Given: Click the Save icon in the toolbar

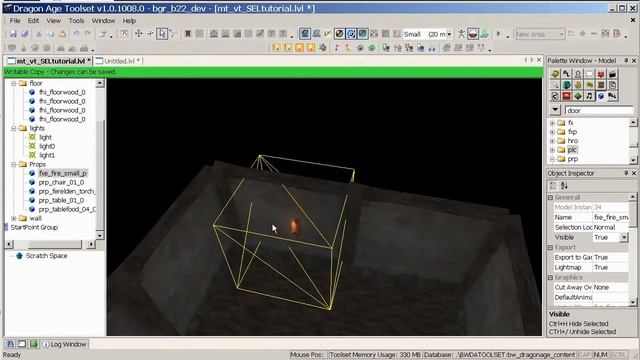Looking at the screenshot, I should (x=13, y=34).
